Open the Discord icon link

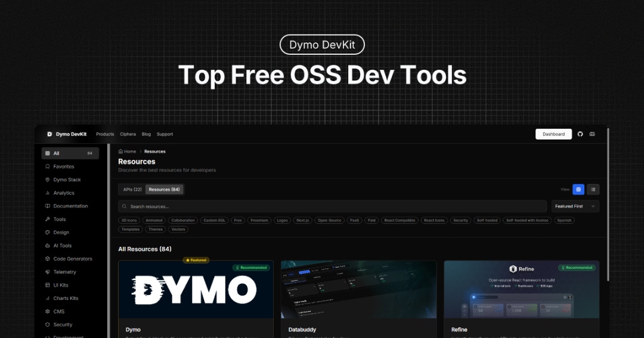click(x=592, y=134)
